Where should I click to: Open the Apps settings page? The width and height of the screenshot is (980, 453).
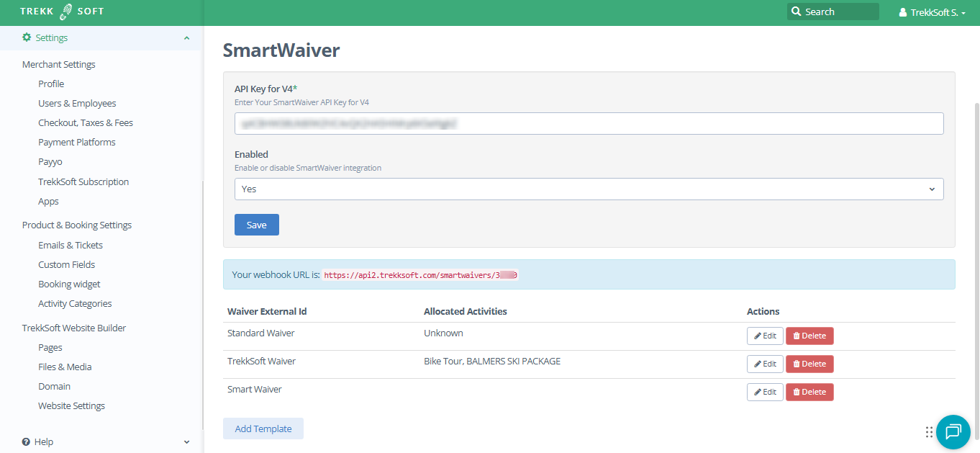point(48,201)
